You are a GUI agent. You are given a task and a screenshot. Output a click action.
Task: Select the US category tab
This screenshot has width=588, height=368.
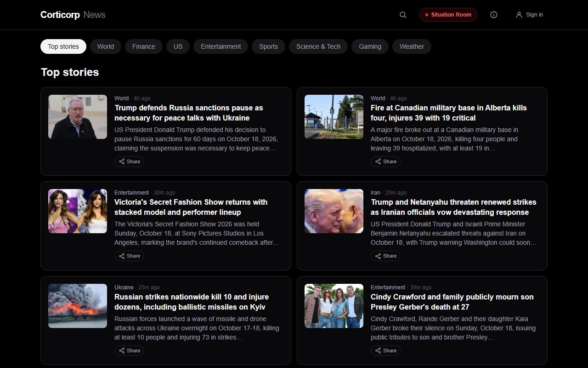[178, 46]
